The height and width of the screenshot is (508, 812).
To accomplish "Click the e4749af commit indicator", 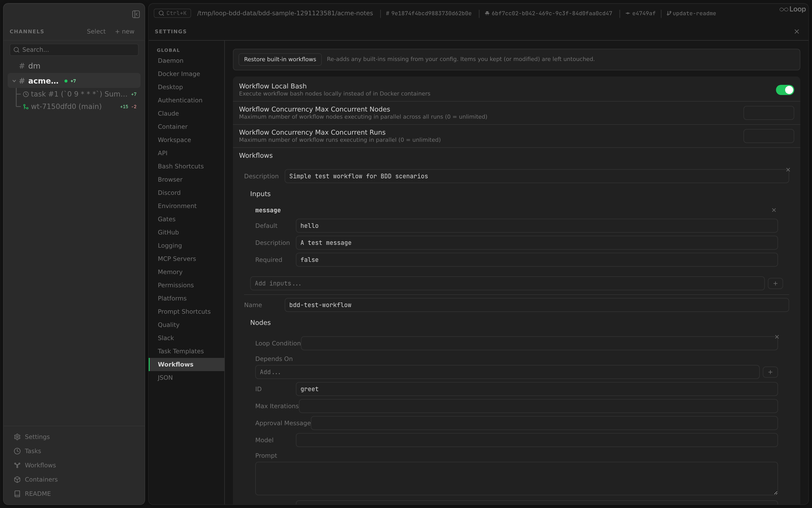I will (640, 13).
